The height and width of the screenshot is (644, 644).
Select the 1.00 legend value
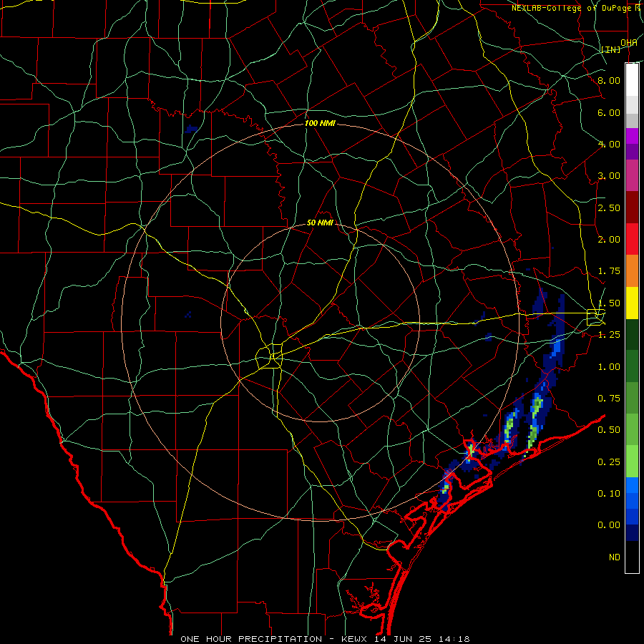click(x=609, y=367)
